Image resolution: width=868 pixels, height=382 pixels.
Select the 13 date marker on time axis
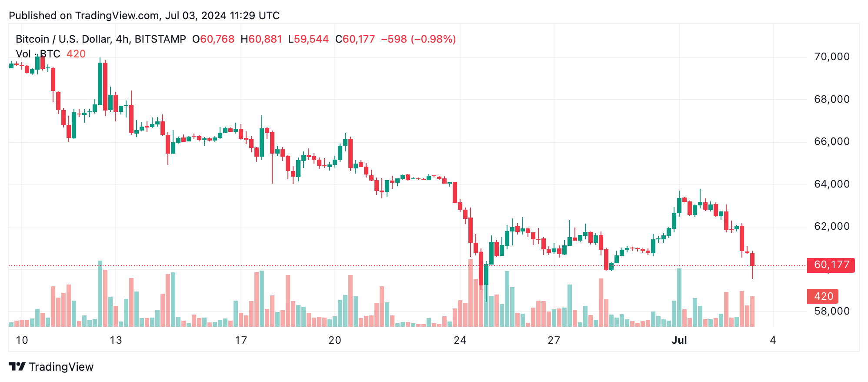(x=116, y=340)
